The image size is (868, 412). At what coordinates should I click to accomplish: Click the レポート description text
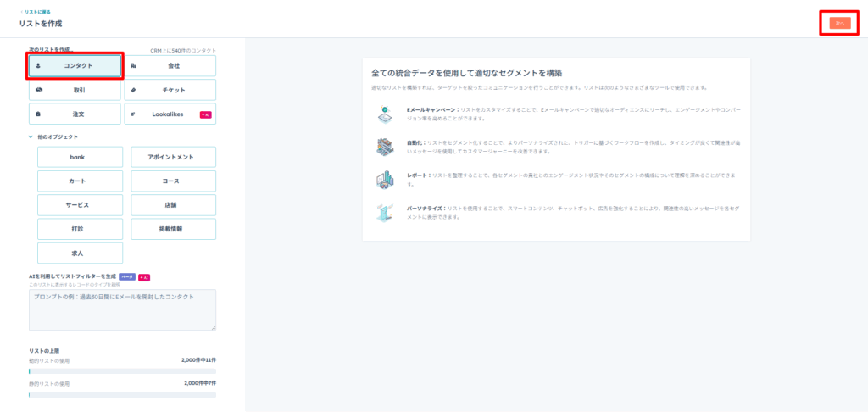[570, 180]
